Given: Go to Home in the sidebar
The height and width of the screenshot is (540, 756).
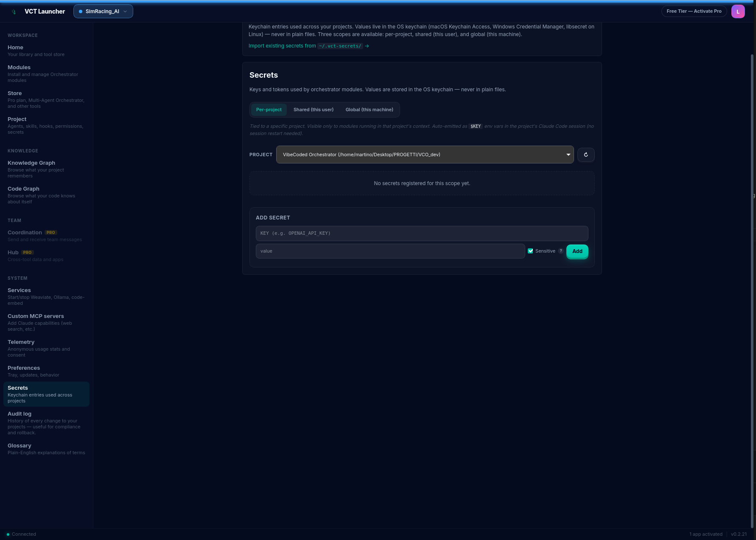Looking at the screenshot, I should [46, 51].
